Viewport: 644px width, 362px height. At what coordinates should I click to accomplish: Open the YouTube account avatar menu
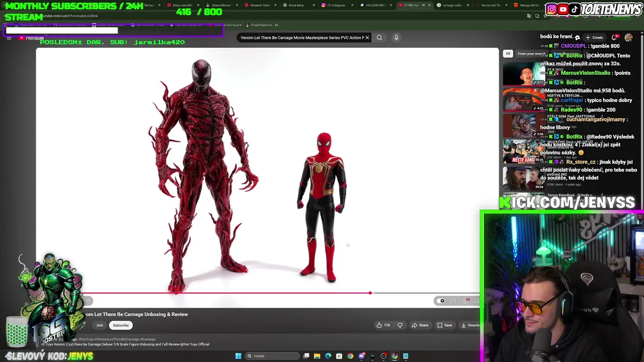pyautogui.click(x=628, y=38)
